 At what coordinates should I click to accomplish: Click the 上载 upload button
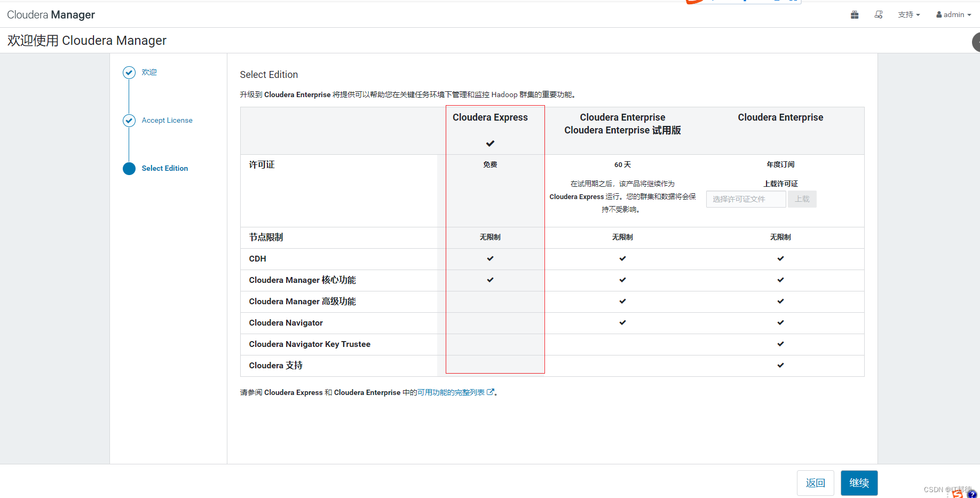point(802,199)
